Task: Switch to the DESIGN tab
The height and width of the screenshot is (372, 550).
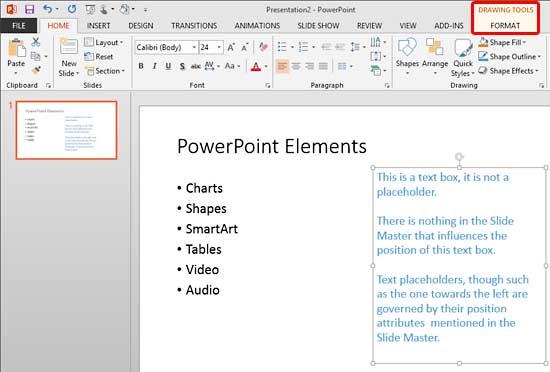Action: (x=141, y=26)
